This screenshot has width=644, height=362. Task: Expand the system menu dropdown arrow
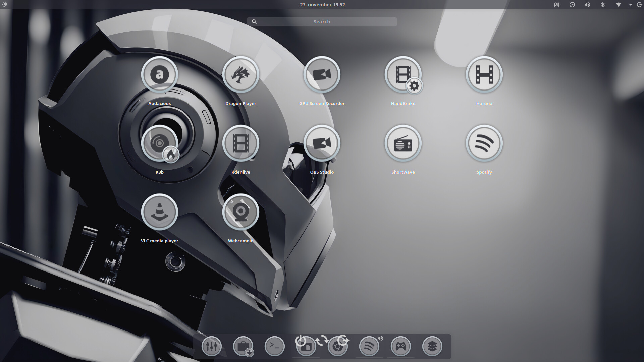click(x=630, y=5)
